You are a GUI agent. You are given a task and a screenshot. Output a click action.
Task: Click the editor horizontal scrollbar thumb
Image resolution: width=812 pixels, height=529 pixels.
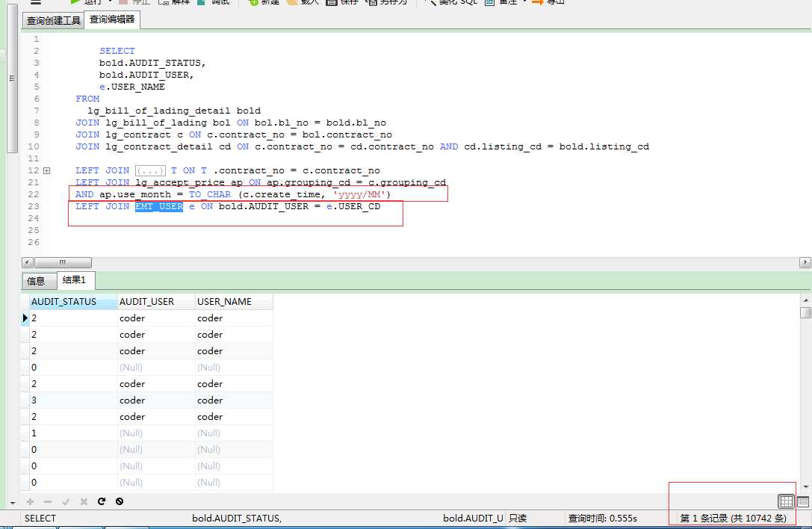[63, 262]
